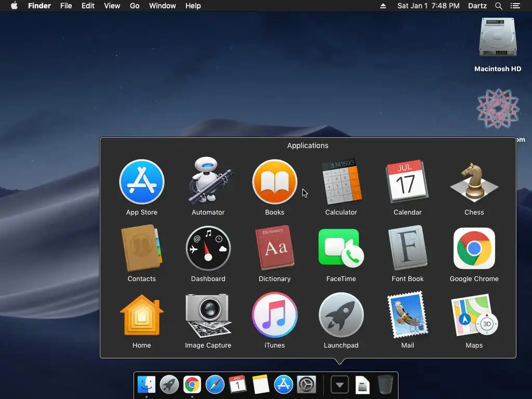Click the date and time in menu bar
Image resolution: width=532 pixels, height=399 pixels.
point(429,6)
